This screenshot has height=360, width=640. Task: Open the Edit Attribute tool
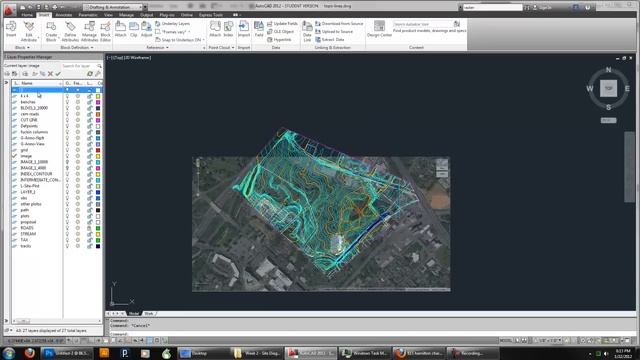tap(29, 31)
